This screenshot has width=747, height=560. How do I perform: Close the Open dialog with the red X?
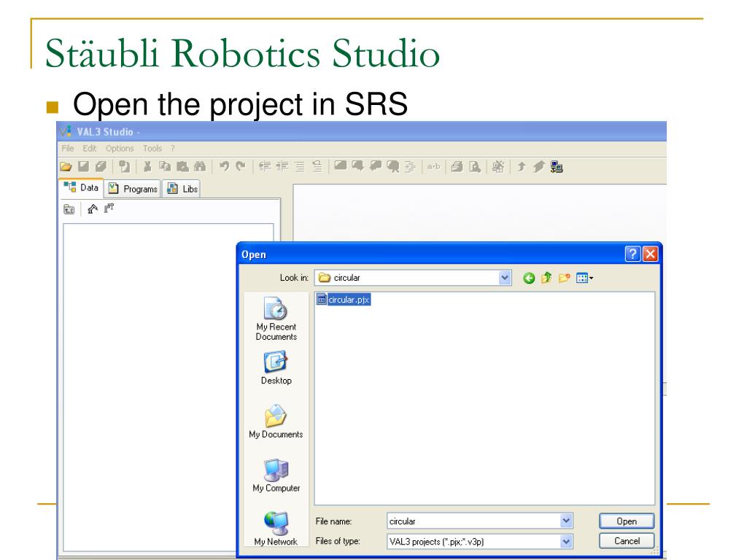(650, 254)
